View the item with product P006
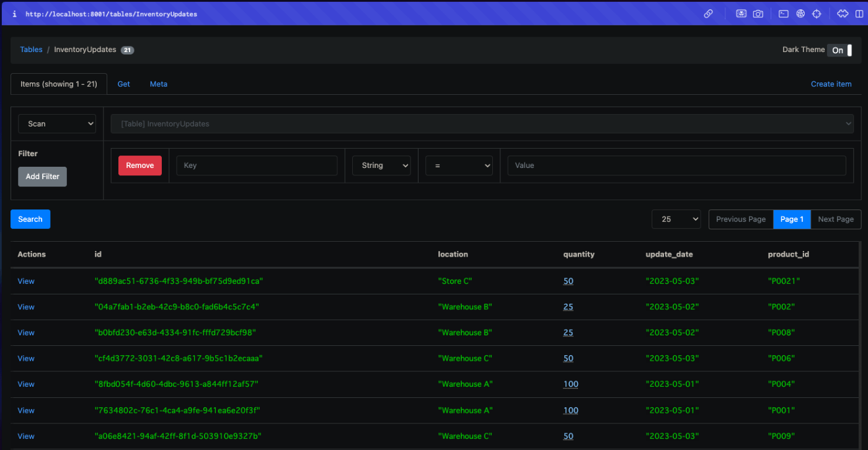 click(x=26, y=358)
